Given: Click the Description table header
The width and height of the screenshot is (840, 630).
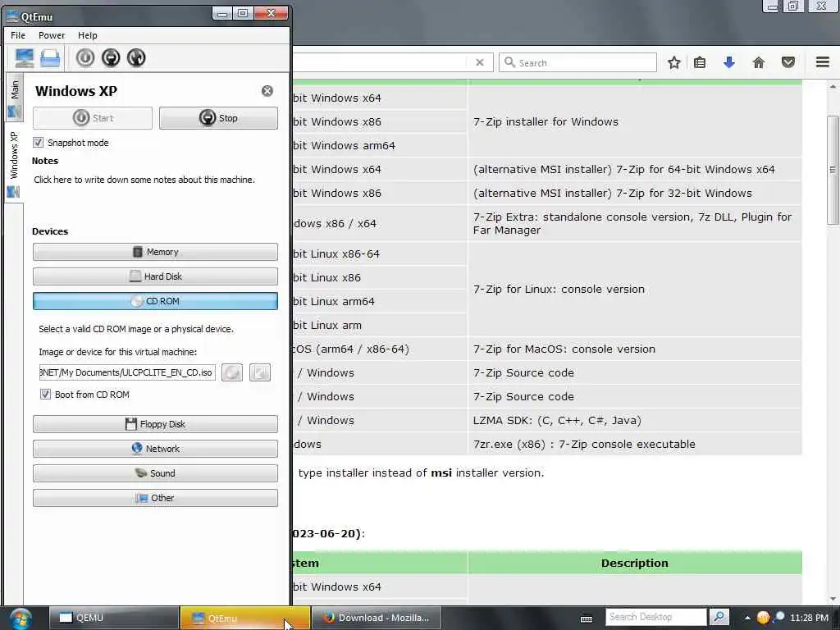Looking at the screenshot, I should point(635,563).
